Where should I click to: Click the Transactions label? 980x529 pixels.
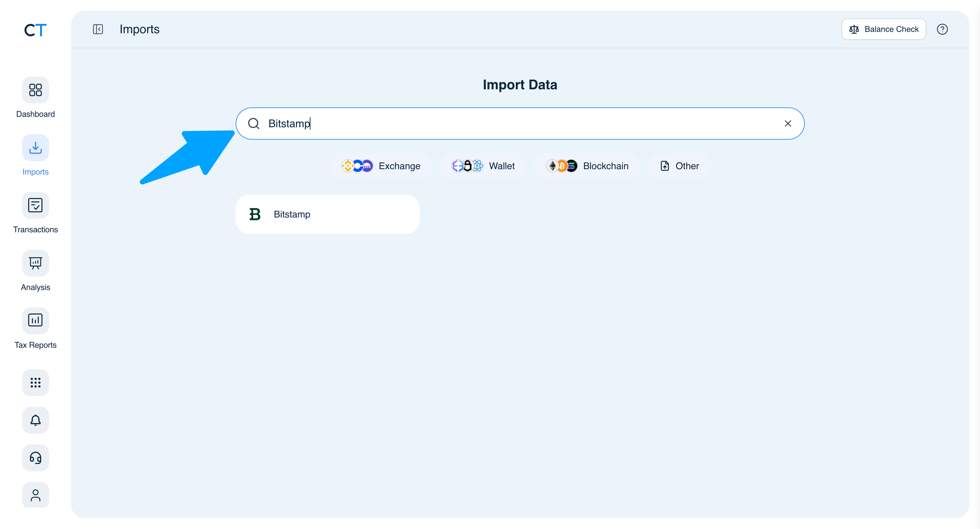35,230
